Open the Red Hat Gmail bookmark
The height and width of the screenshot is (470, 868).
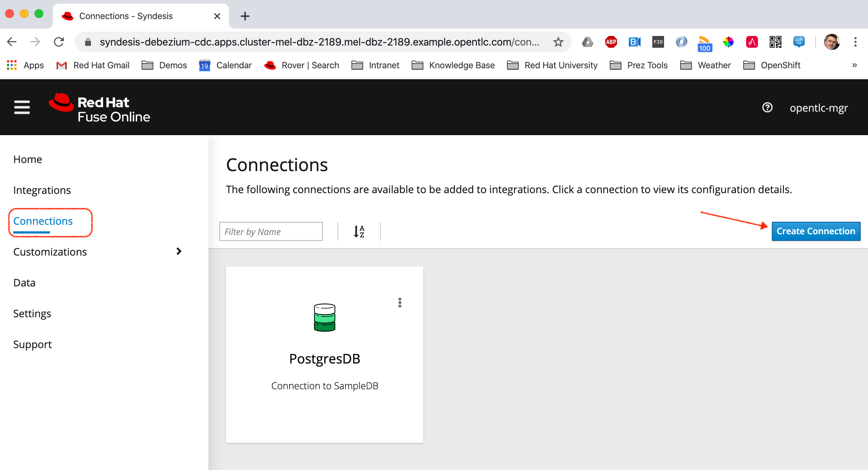[93, 65]
